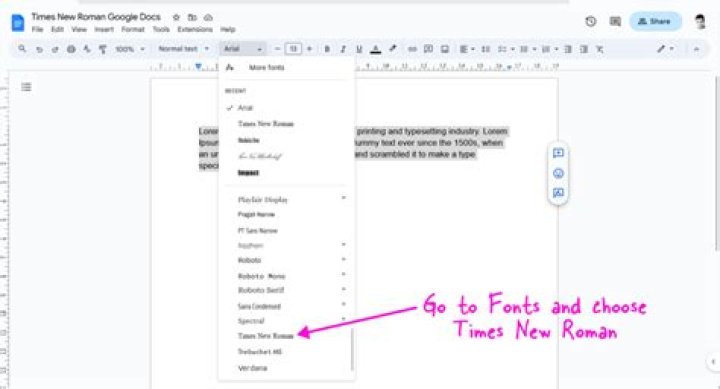
Task: Open the Normal text style dropdown
Action: pyautogui.click(x=183, y=49)
